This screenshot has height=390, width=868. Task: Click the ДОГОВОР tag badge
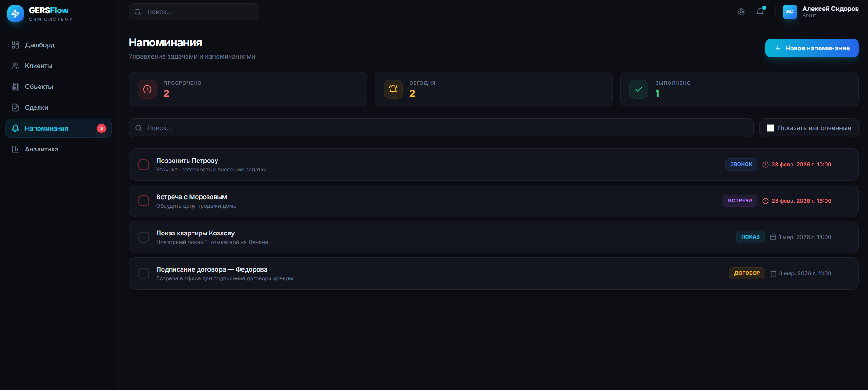coord(747,273)
